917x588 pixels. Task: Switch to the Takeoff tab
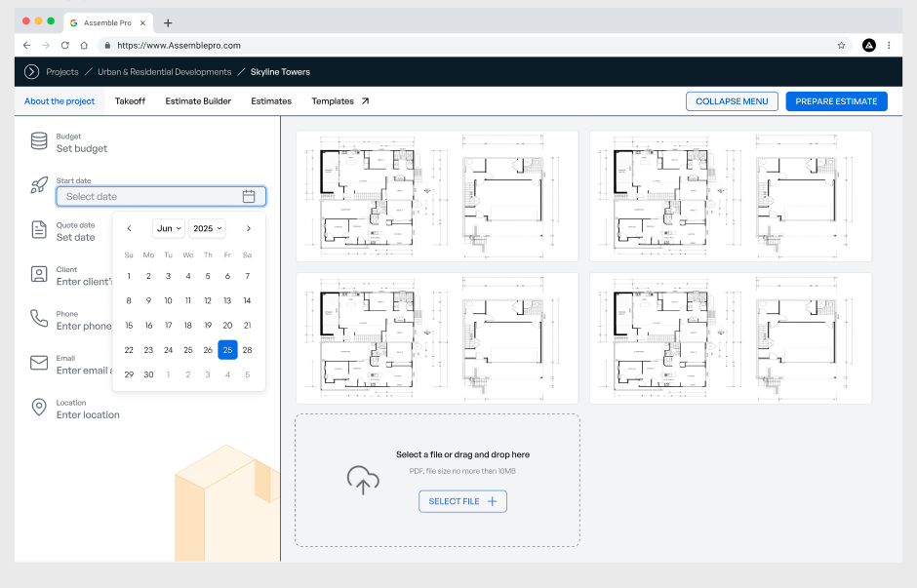pyautogui.click(x=130, y=100)
